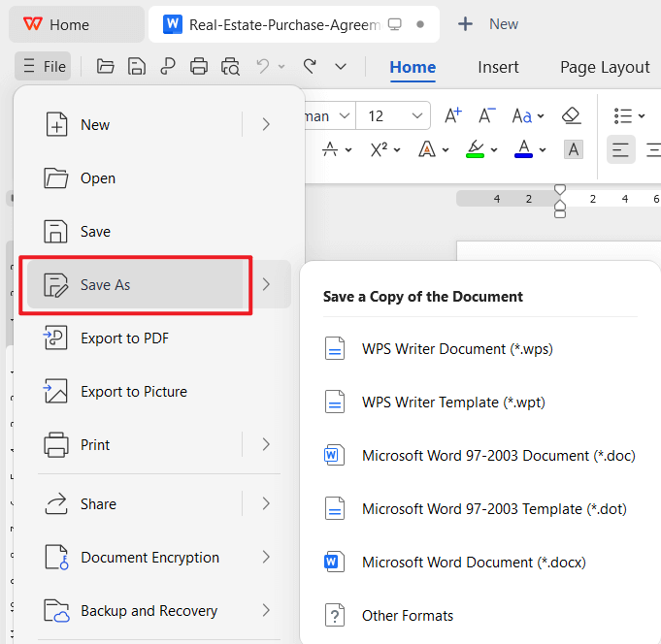Expand the quick access toolbar customize chevron
This screenshot has width=661, height=644.
coord(341,67)
